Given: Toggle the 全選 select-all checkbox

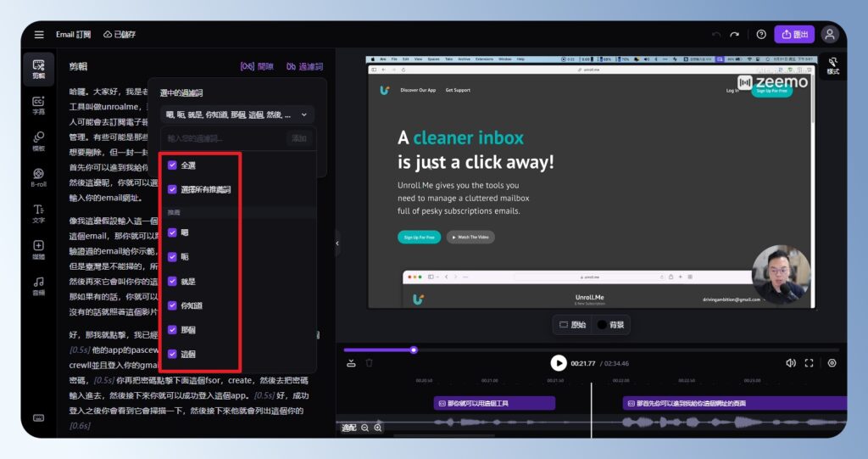Looking at the screenshot, I should click(173, 165).
